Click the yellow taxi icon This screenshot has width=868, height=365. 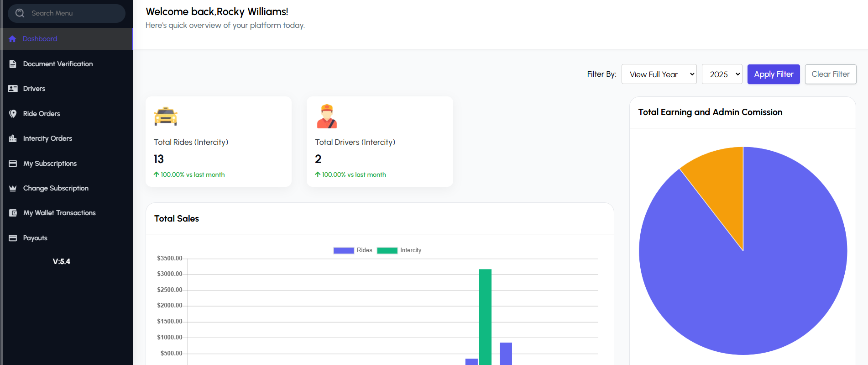coord(166,116)
